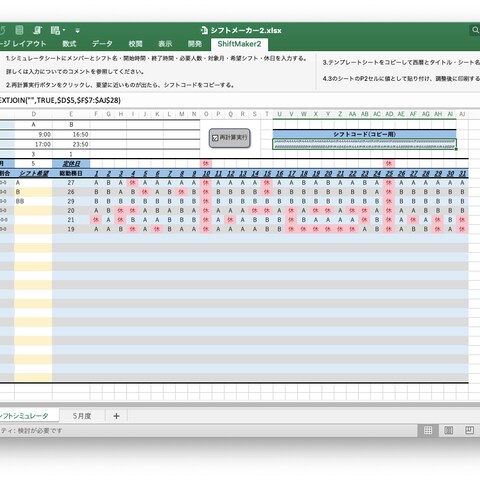Click the day 25 header cell

[389, 173]
